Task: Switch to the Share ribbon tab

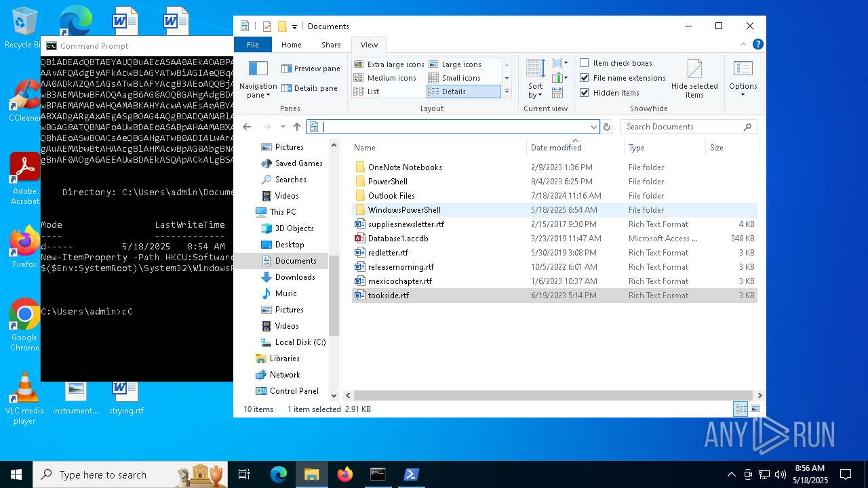Action: tap(331, 45)
